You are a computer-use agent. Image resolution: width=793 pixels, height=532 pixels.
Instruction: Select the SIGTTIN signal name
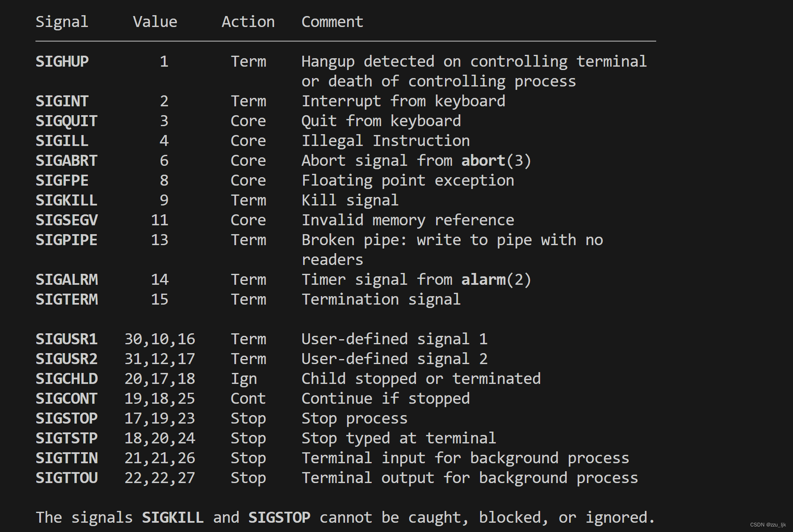pyautogui.click(x=66, y=458)
